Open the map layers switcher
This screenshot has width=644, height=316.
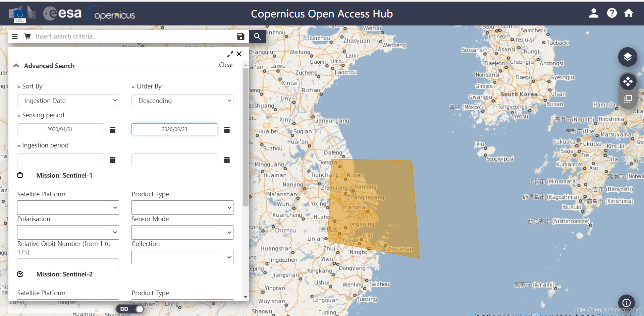coord(628,57)
